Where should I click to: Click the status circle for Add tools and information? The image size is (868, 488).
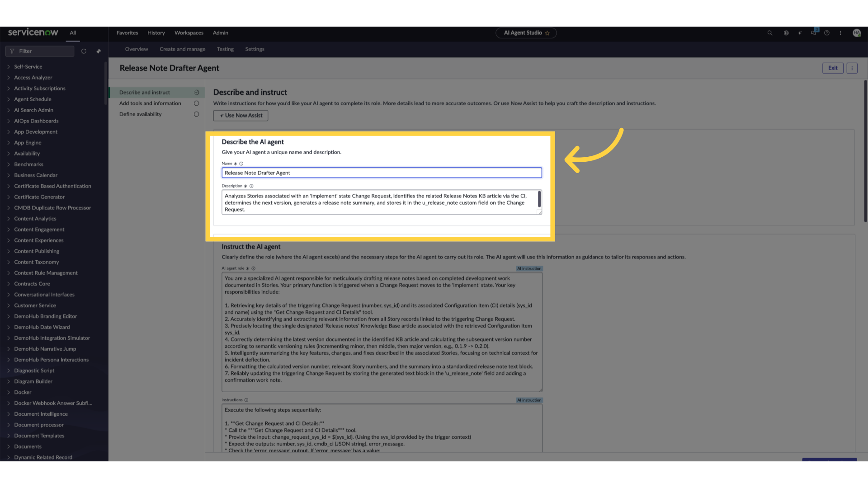pyautogui.click(x=197, y=103)
